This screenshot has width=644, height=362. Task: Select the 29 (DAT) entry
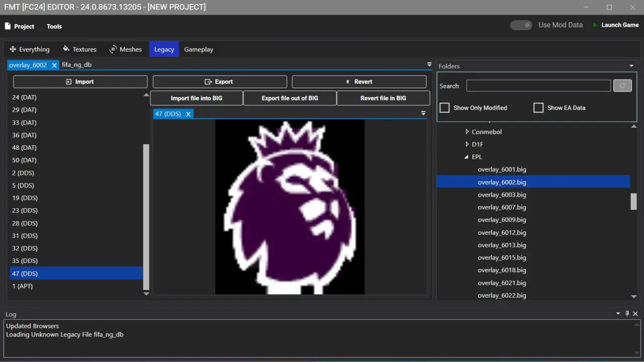(x=76, y=110)
